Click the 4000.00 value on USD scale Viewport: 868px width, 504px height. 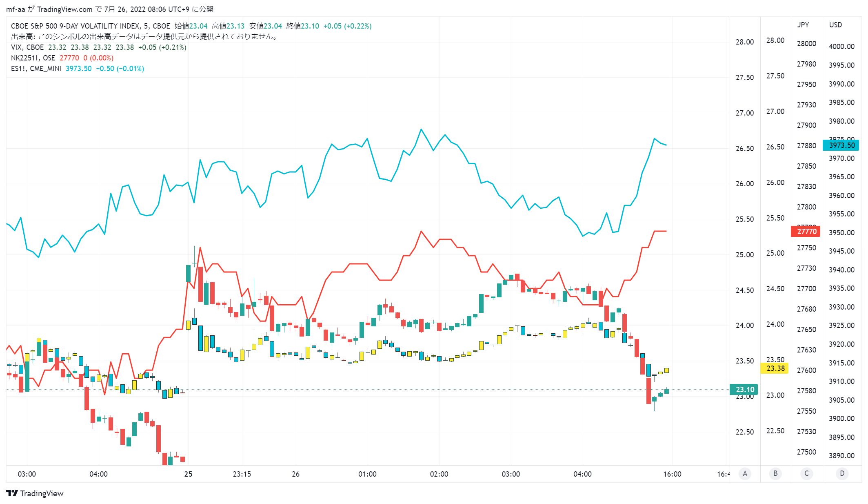click(x=841, y=47)
